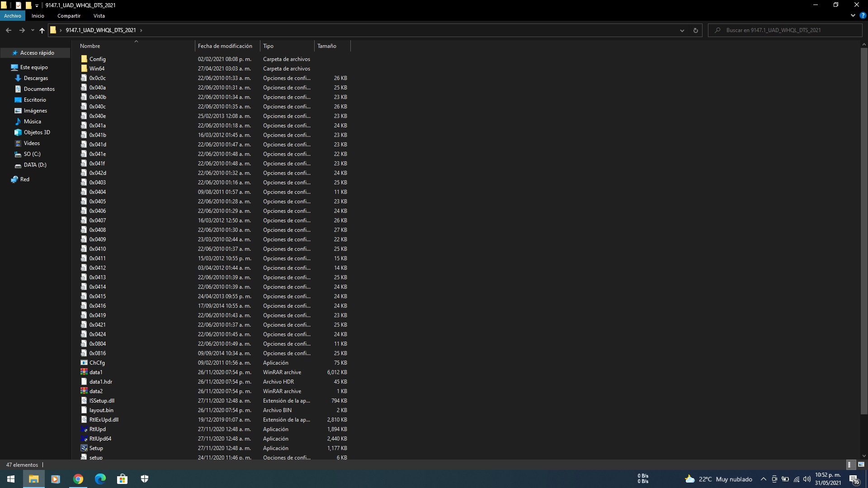
Task: Select the data1.hdr file icon
Action: click(x=84, y=382)
